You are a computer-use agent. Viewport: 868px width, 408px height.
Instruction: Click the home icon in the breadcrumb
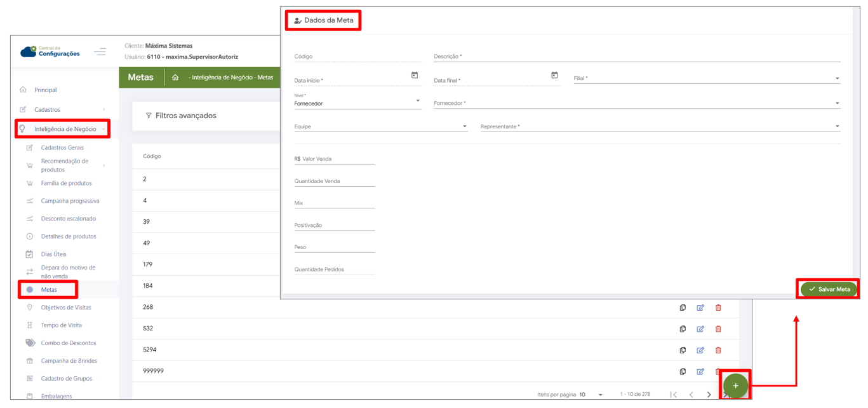pos(175,78)
